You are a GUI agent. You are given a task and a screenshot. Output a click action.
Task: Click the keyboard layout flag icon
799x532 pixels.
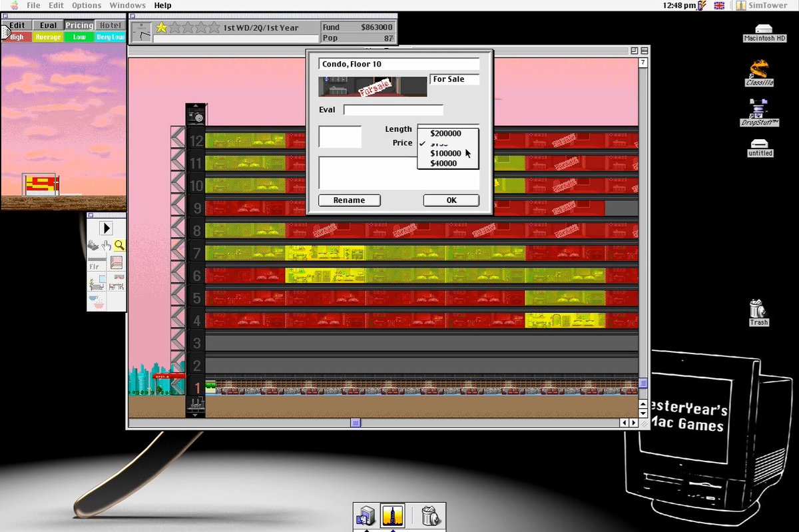coord(718,5)
